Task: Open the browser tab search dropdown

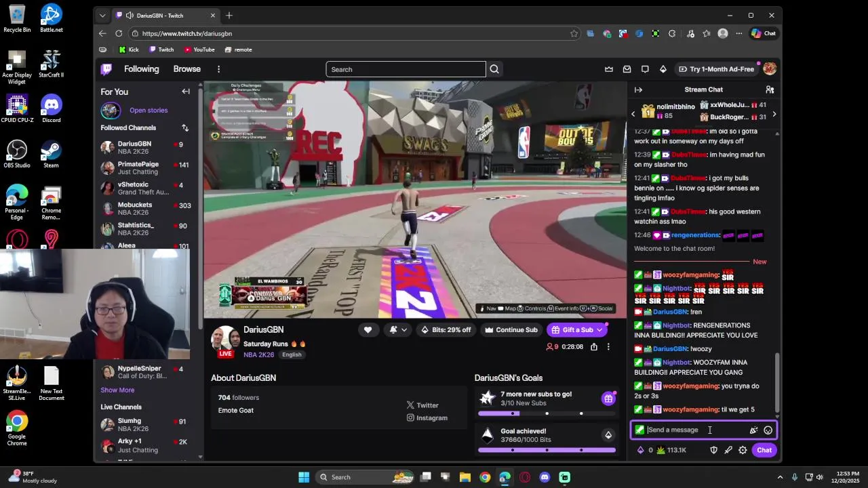Action: [x=102, y=16]
